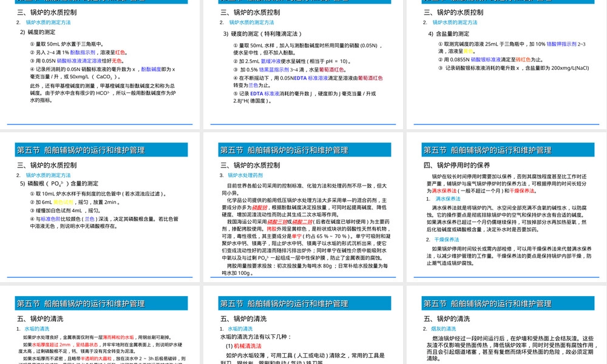This screenshot has width=607, height=364.
Task: Click line "① 量取 50mL 炉水置于三角瓶中"
Action: pos(67,44)
